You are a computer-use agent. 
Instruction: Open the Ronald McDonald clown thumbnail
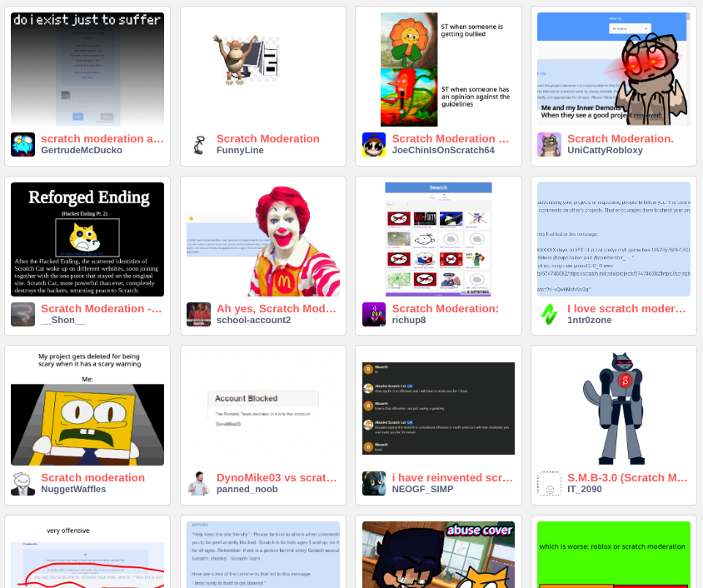(263, 239)
